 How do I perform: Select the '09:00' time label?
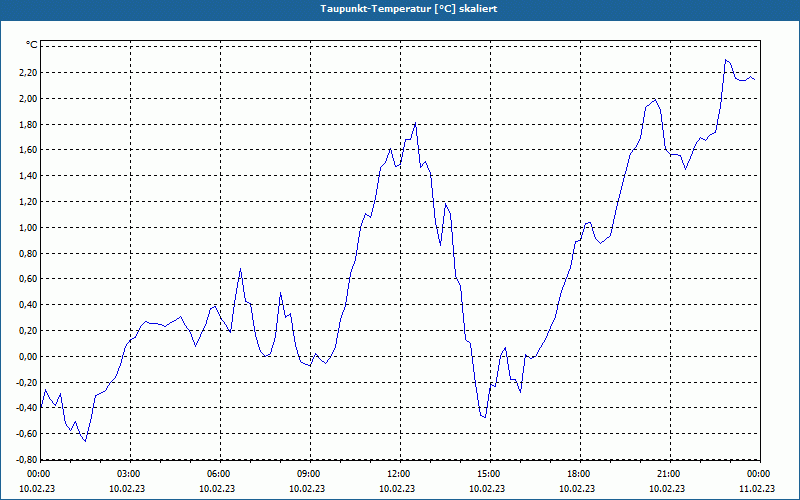(310, 474)
